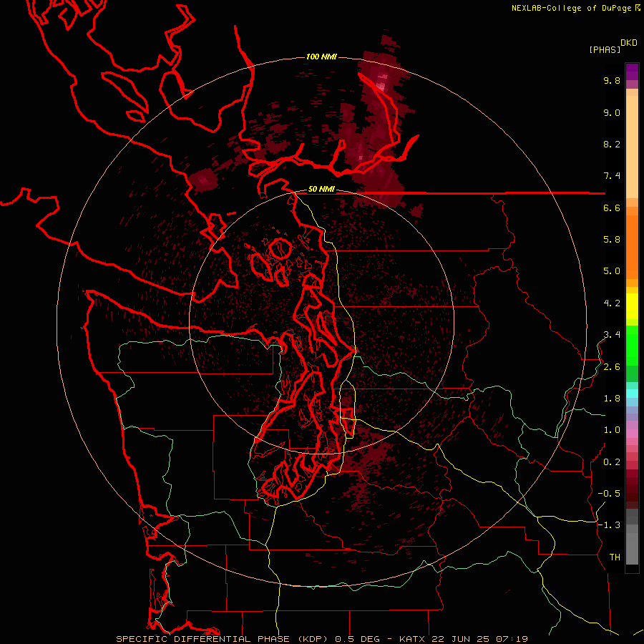Click the 9.0 value on the color scale
The image size is (644, 644).
[x=612, y=112]
